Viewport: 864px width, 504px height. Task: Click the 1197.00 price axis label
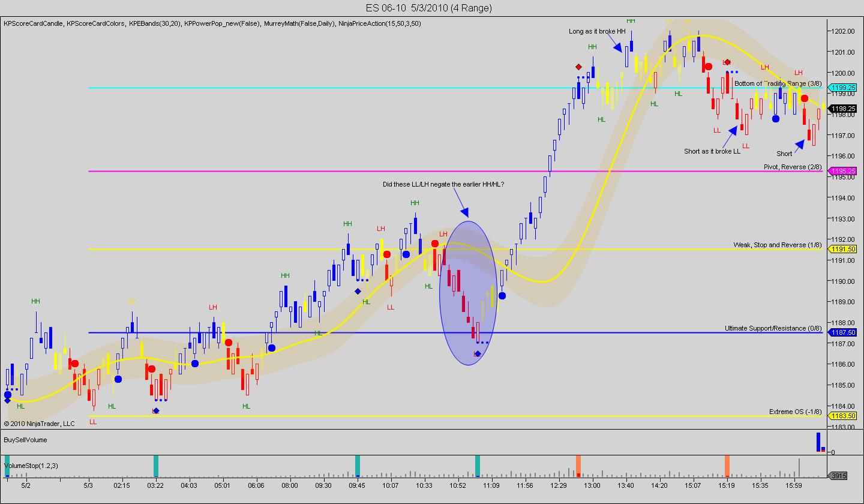coord(843,135)
